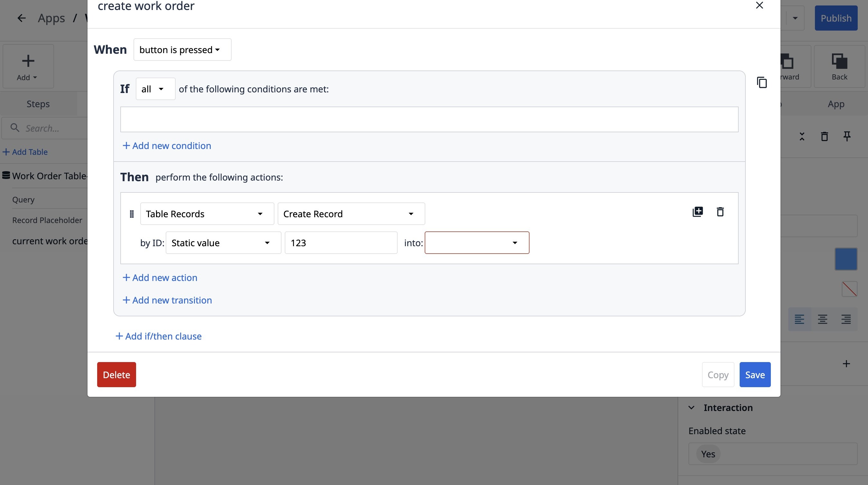Select left text alignment
The height and width of the screenshot is (485, 868).
[799, 319]
